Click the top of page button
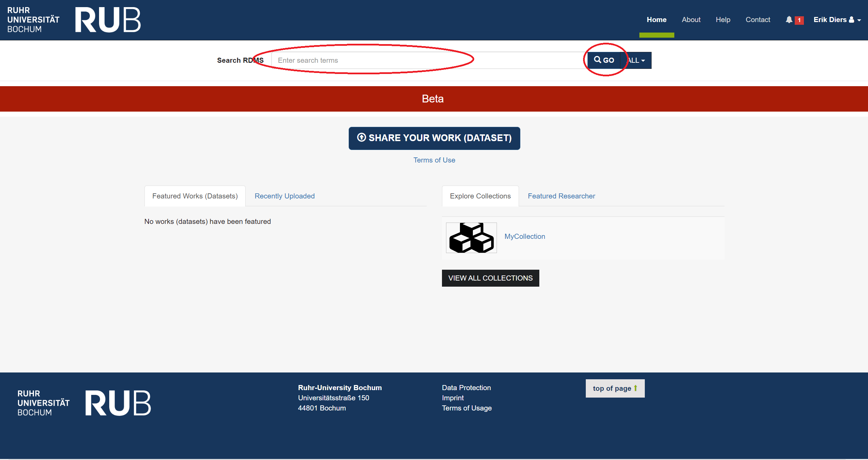The image size is (868, 460). pos(615,388)
